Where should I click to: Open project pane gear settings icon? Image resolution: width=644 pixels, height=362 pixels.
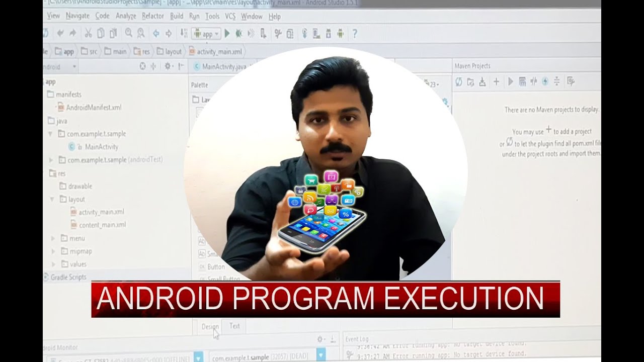(169, 66)
